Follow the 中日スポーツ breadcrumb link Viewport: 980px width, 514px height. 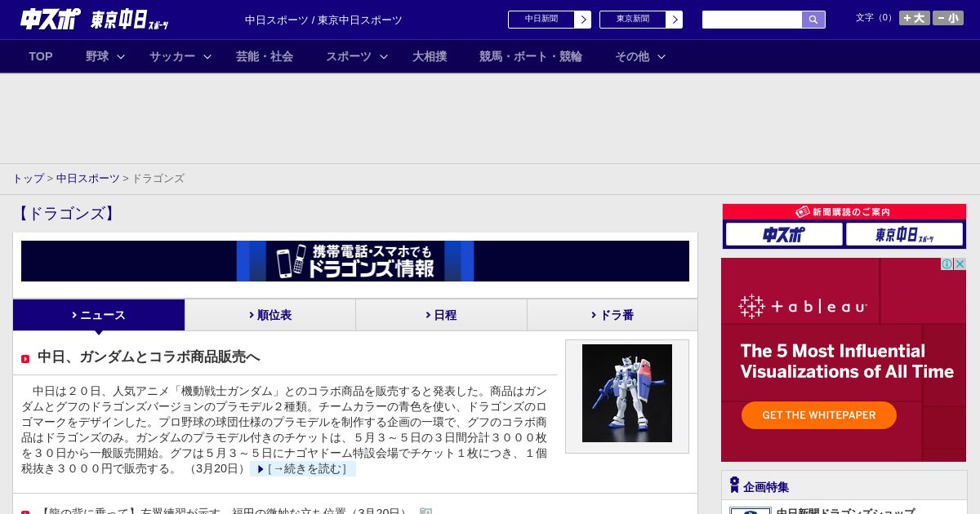point(87,179)
